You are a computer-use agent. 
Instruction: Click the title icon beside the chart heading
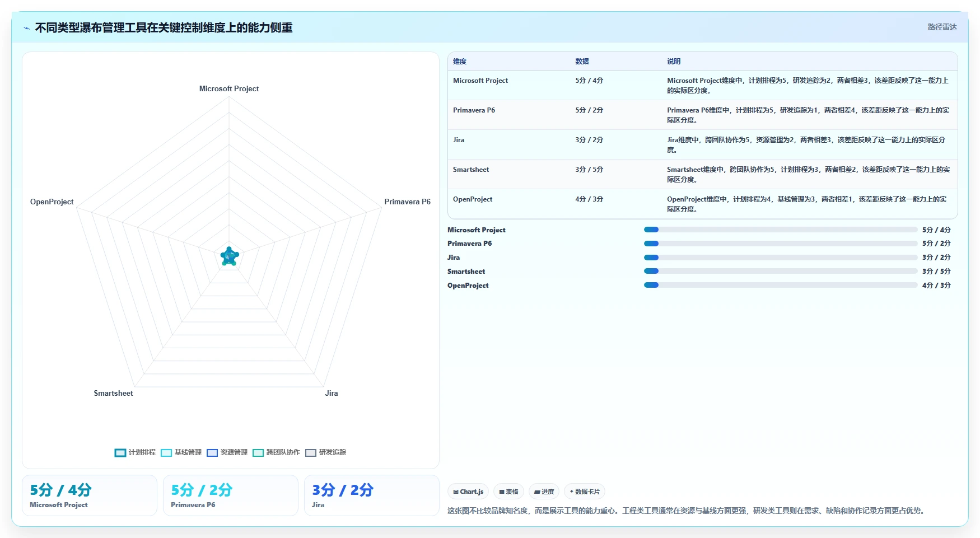(26, 28)
